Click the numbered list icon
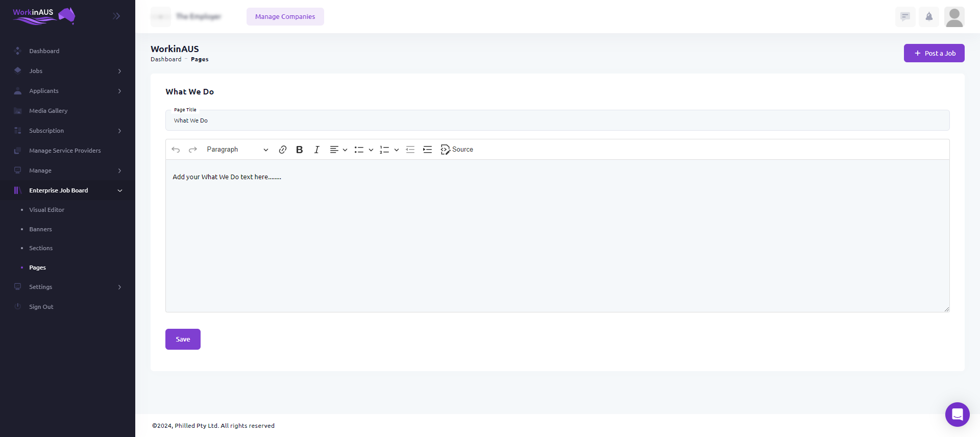Image resolution: width=980 pixels, height=437 pixels. point(384,150)
